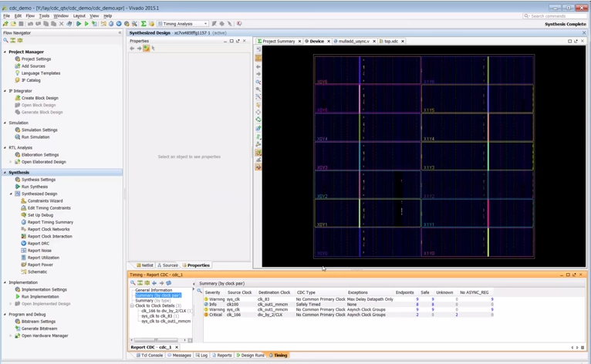Click Generate Bitstream
This screenshot has width=591, height=364.
(x=39, y=329)
